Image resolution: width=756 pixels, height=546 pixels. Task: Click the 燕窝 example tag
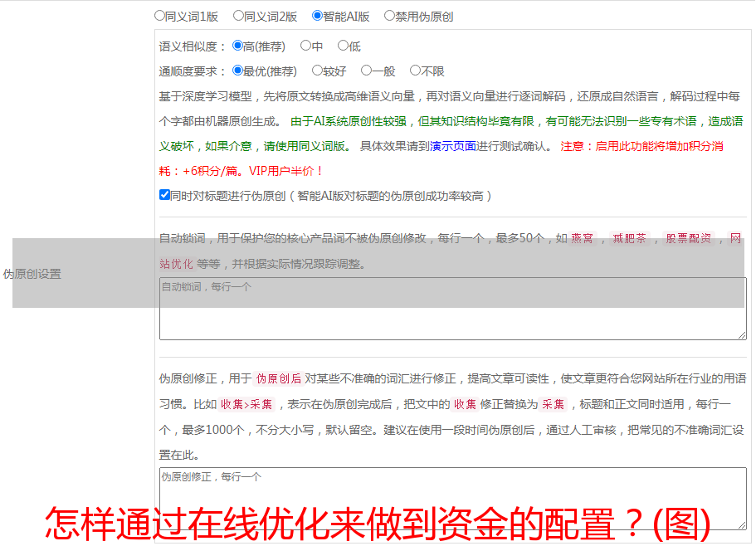582,238
